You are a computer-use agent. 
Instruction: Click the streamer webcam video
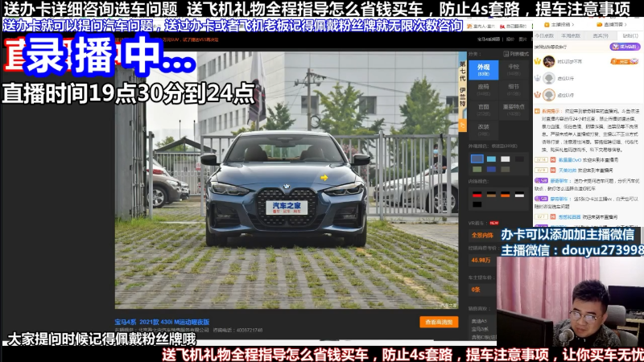click(570, 302)
